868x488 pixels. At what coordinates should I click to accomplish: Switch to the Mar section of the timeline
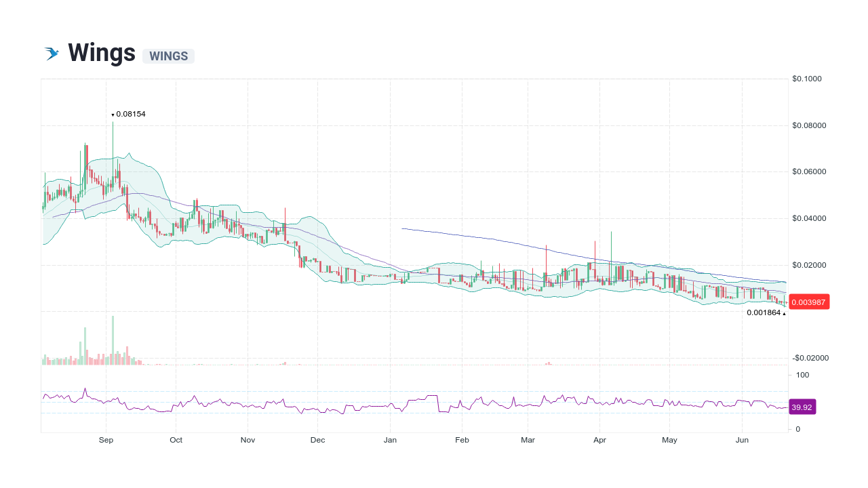[x=528, y=440]
